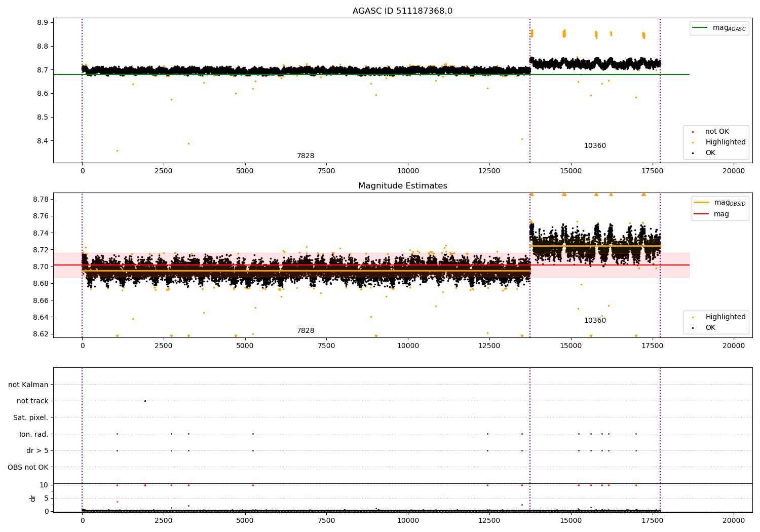Image resolution: width=760 pixels, height=532 pixels.
Task: Click the 8.78 tick on Magnitude Estimates axis
Action: click(x=41, y=199)
